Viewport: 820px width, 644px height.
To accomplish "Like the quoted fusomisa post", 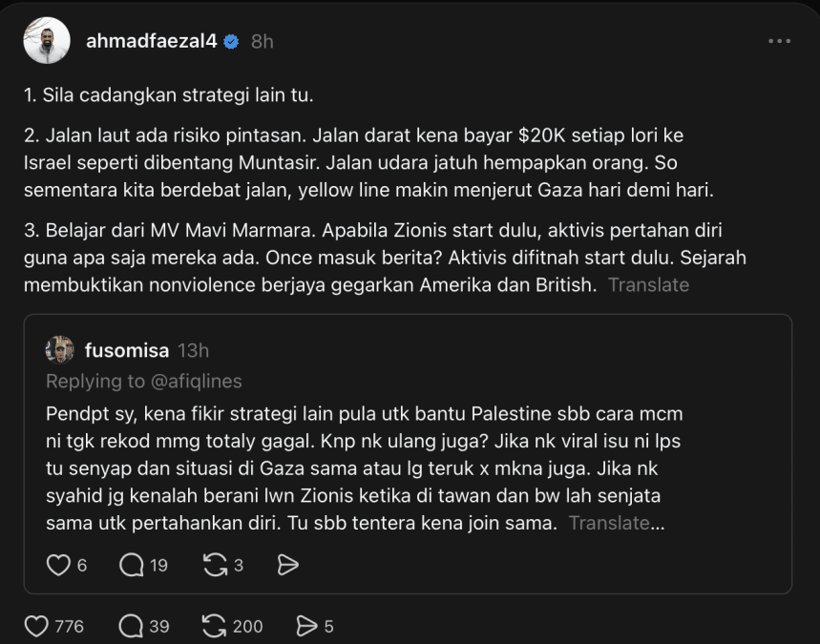I will click(58, 565).
